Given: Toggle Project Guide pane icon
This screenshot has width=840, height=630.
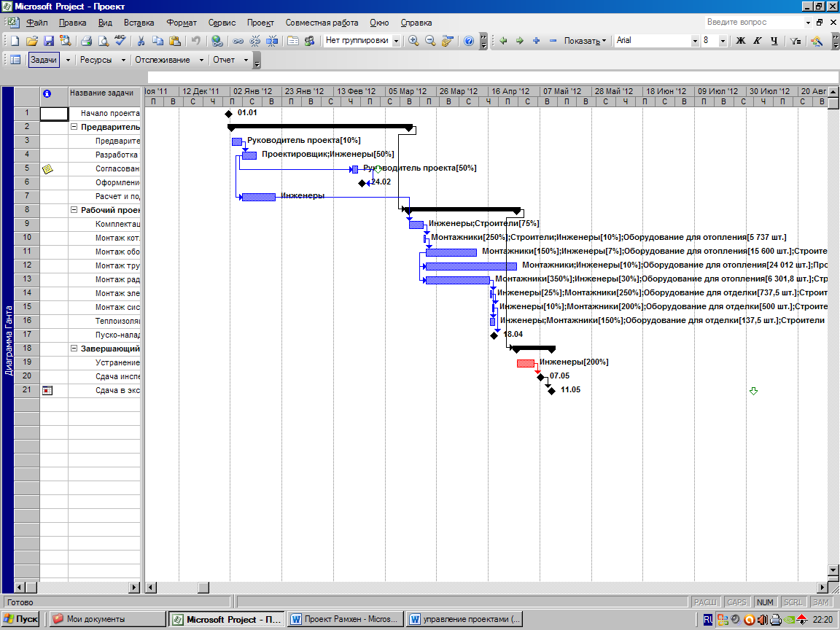Looking at the screenshot, I should [15, 60].
